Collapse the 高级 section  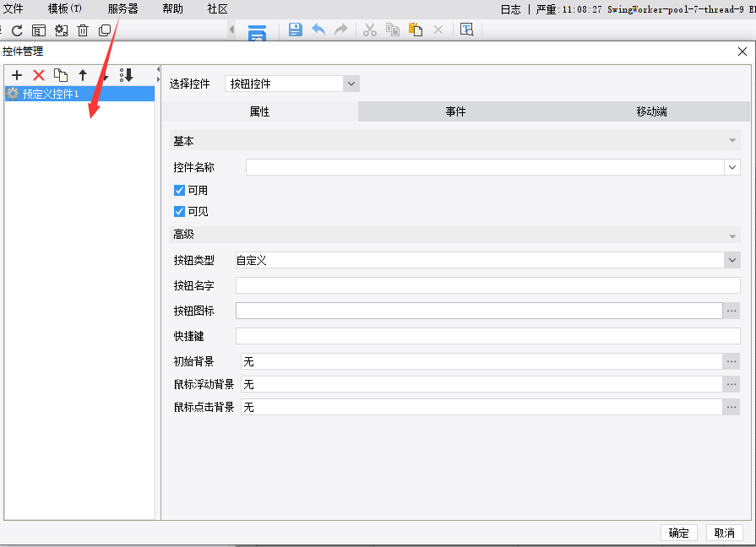pos(732,236)
